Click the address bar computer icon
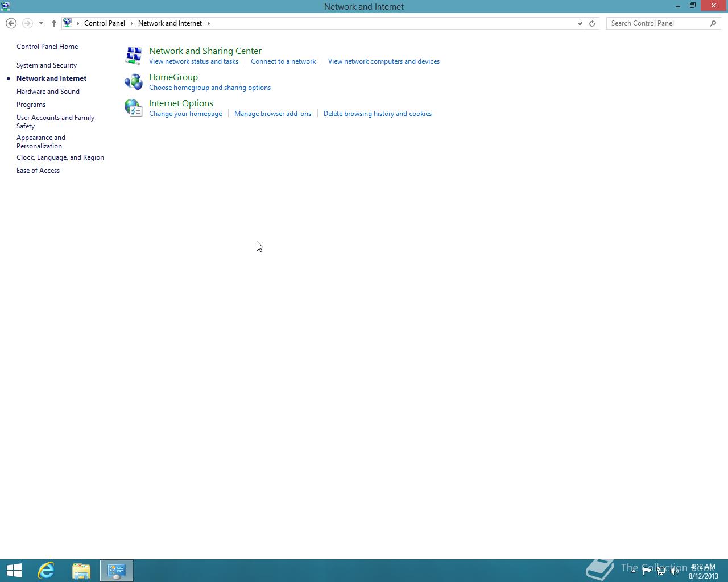The height and width of the screenshot is (582, 728). pyautogui.click(x=68, y=23)
